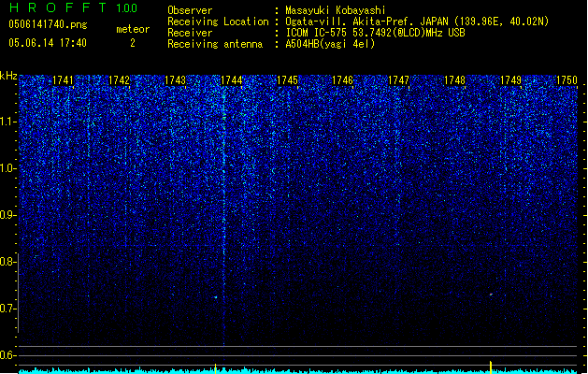
Task: Click the 0.9 kHz frequency label
Action: point(7,215)
